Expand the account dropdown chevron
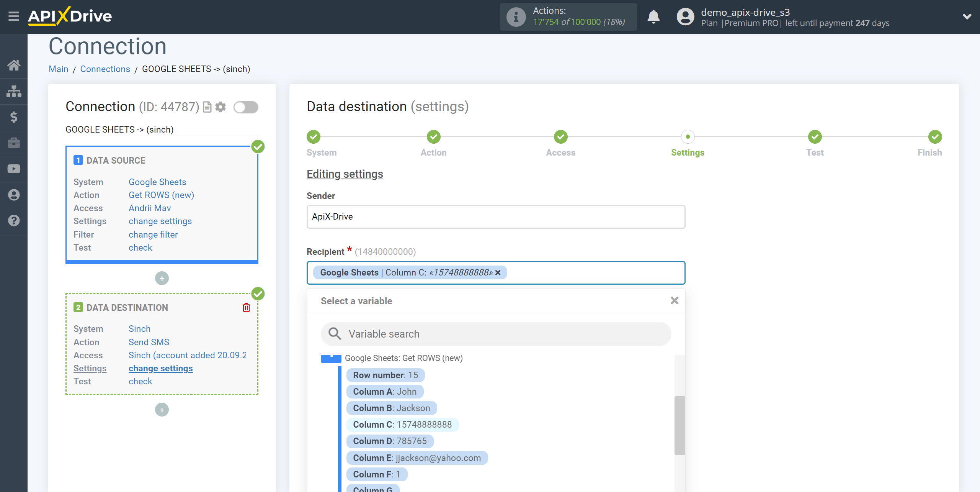The width and height of the screenshot is (980, 492). coord(967,16)
